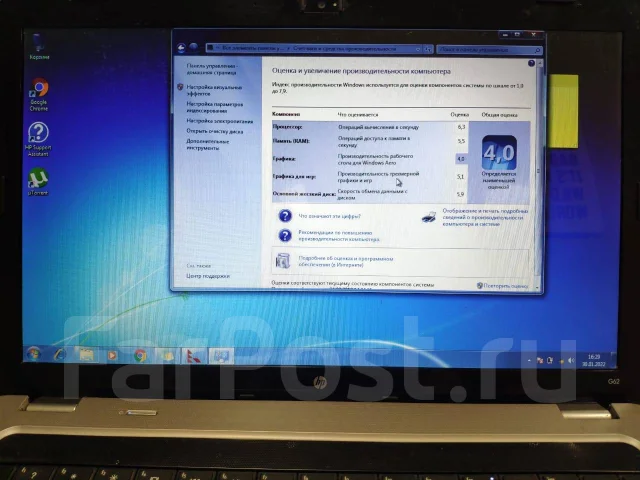Click highlighted graphics score 4,0 cell
Viewport: 640px width, 480px height.
pyautogui.click(x=461, y=159)
